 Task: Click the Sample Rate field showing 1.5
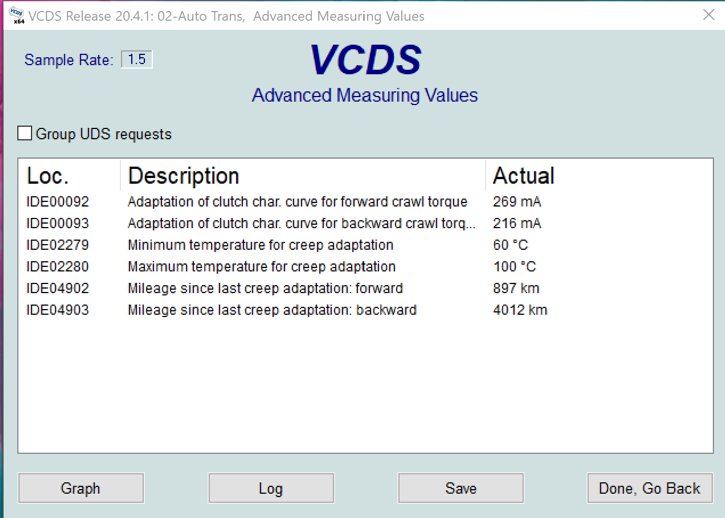[x=137, y=59]
